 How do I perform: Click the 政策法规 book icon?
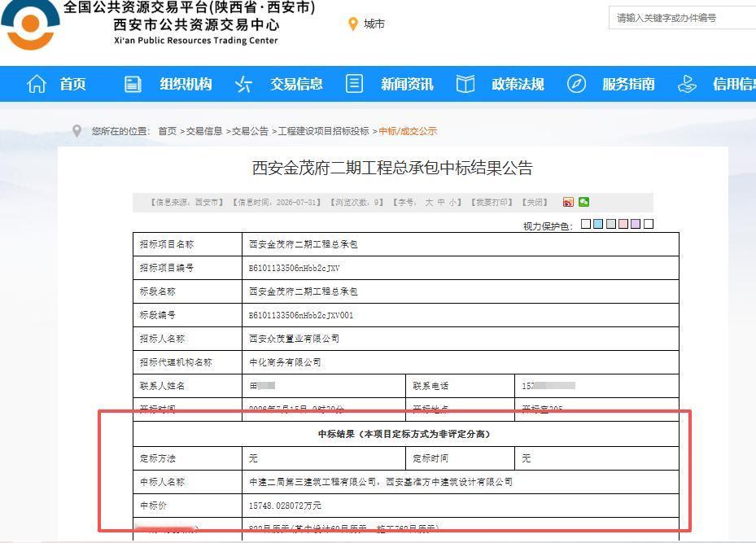[x=465, y=84]
